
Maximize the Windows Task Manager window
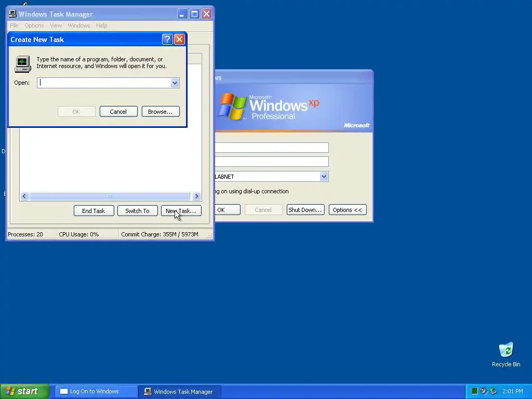click(194, 14)
